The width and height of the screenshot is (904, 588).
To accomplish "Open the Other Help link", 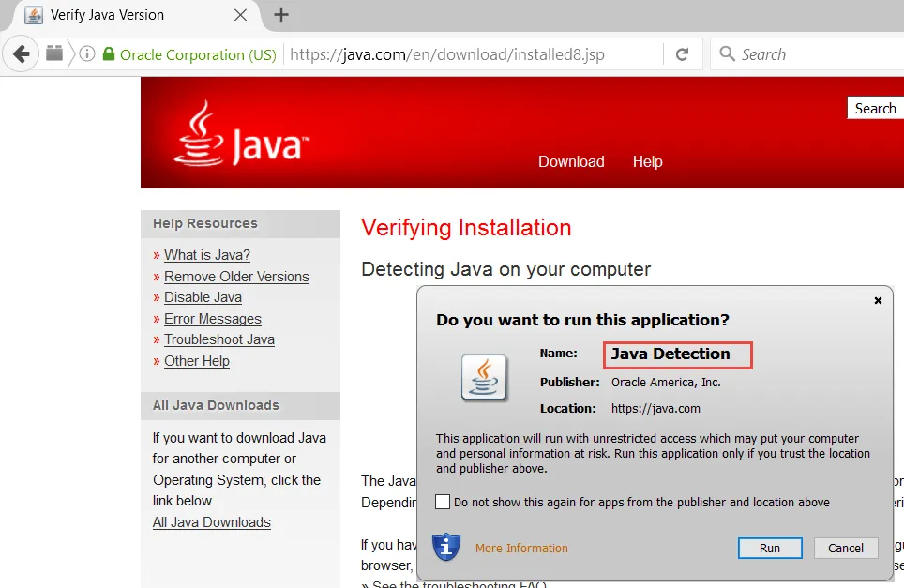I will click(x=197, y=361).
